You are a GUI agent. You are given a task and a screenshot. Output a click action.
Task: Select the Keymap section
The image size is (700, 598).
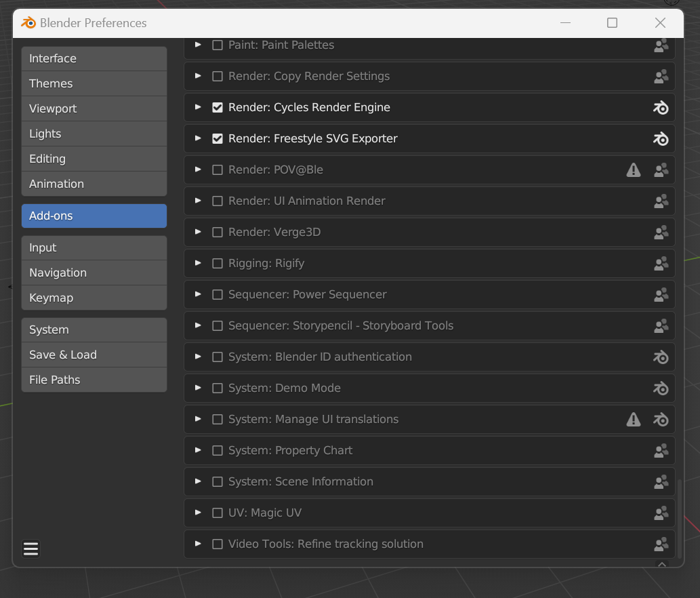[94, 298]
